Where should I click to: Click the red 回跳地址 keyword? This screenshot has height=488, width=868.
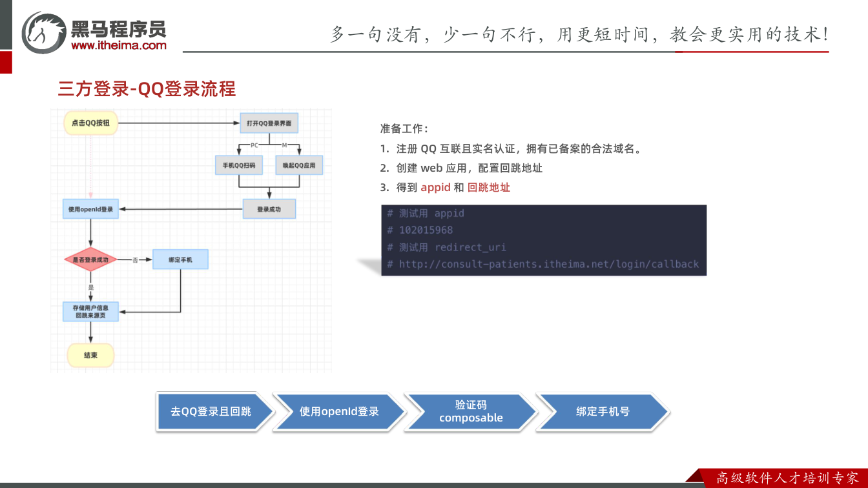(489, 187)
